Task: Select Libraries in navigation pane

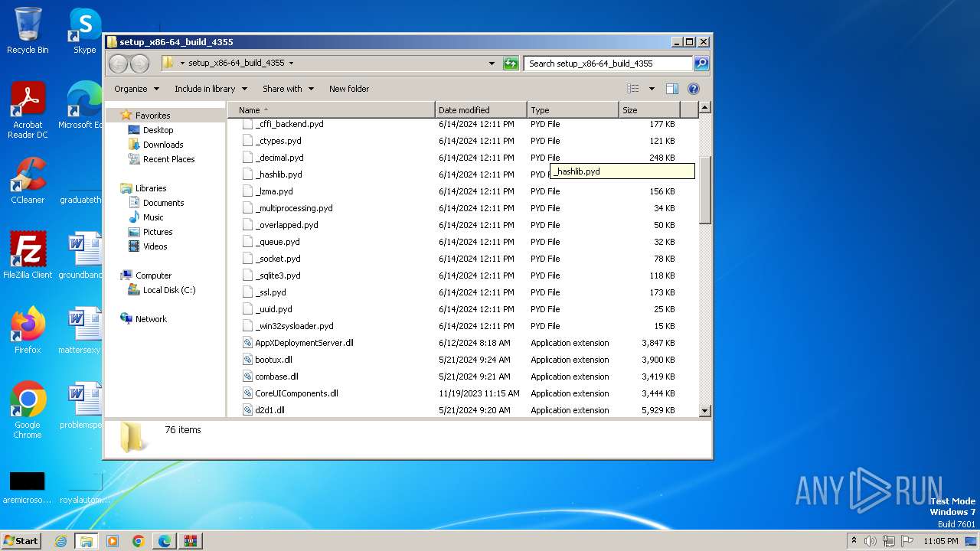Action: tap(151, 188)
